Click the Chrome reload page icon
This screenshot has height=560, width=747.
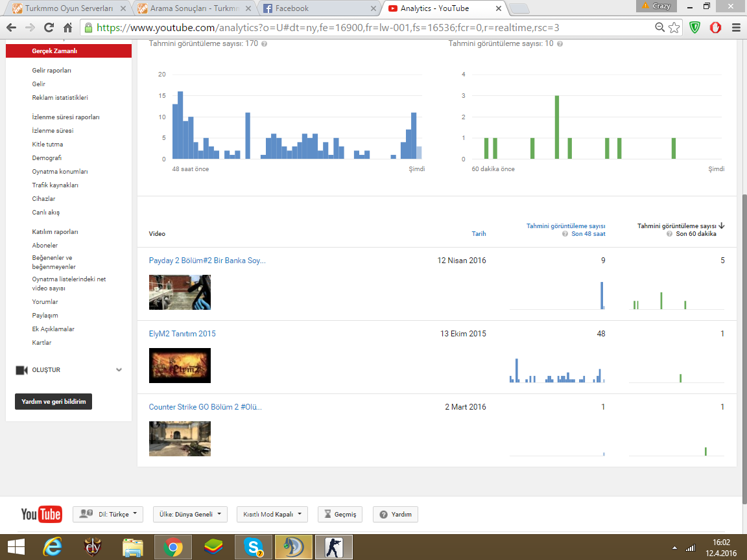[x=49, y=28]
